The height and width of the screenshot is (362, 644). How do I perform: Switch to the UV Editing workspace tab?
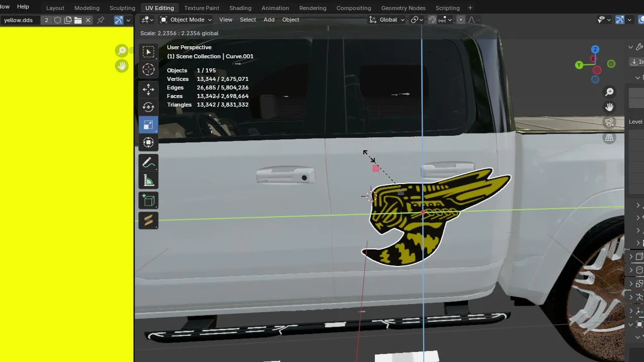[159, 8]
